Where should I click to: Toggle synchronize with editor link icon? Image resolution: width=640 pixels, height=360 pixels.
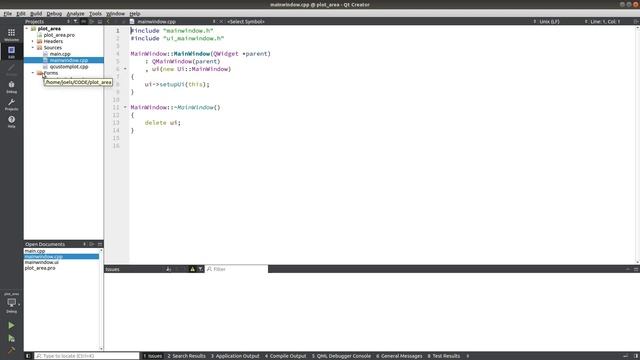click(x=84, y=21)
